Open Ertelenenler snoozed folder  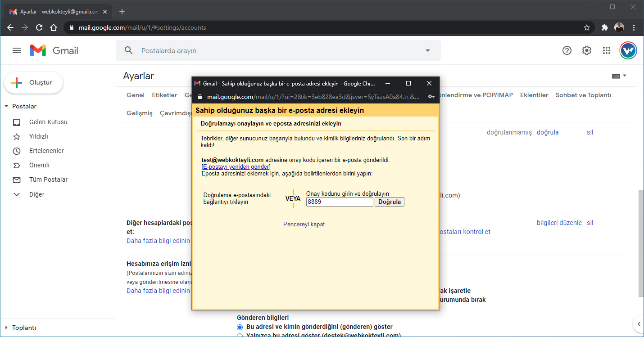tap(46, 151)
